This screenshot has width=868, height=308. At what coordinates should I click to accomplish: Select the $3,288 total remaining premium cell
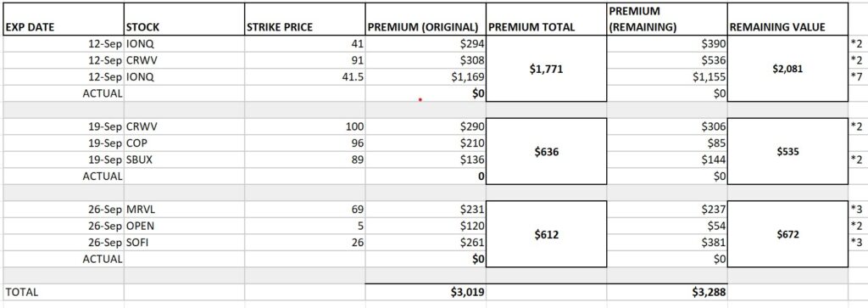click(x=666, y=293)
